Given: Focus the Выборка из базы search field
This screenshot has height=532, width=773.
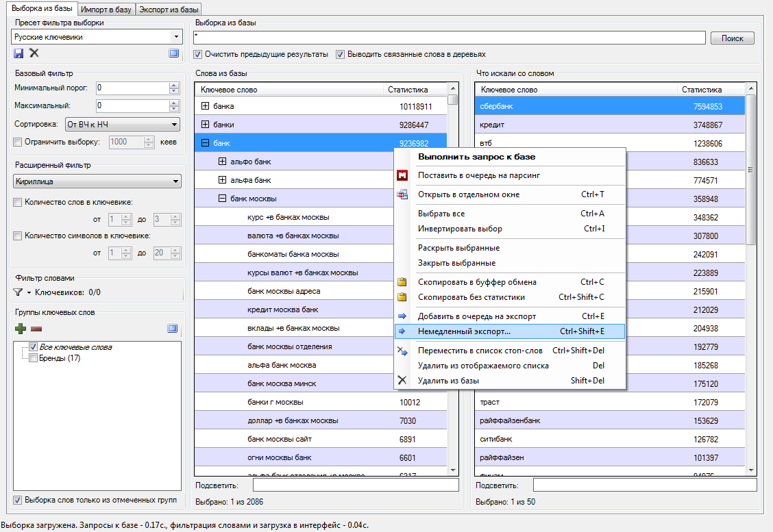Looking at the screenshot, I should (449, 38).
